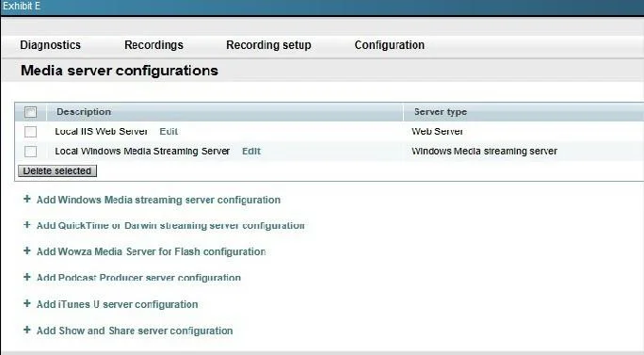Click plus icon for iTunes U configuration
644x355 pixels.
27,303
